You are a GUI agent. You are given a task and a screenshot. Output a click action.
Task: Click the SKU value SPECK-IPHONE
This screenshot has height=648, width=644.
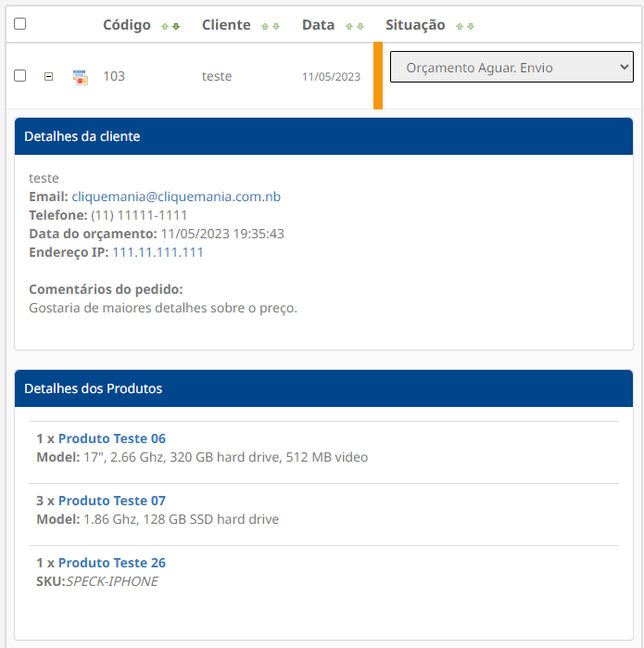click(x=112, y=581)
